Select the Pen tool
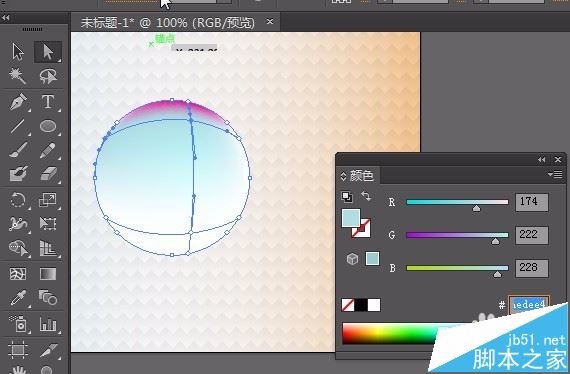This screenshot has width=570, height=374. (x=18, y=102)
